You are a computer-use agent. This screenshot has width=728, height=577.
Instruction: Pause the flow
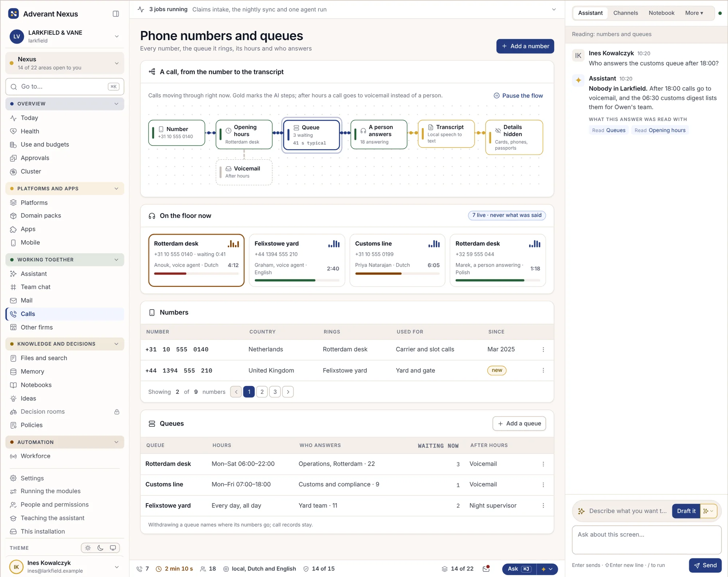[x=518, y=96]
